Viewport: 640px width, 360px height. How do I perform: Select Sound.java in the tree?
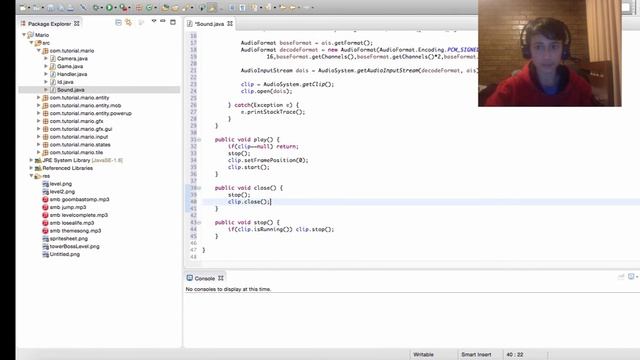tap(71, 89)
